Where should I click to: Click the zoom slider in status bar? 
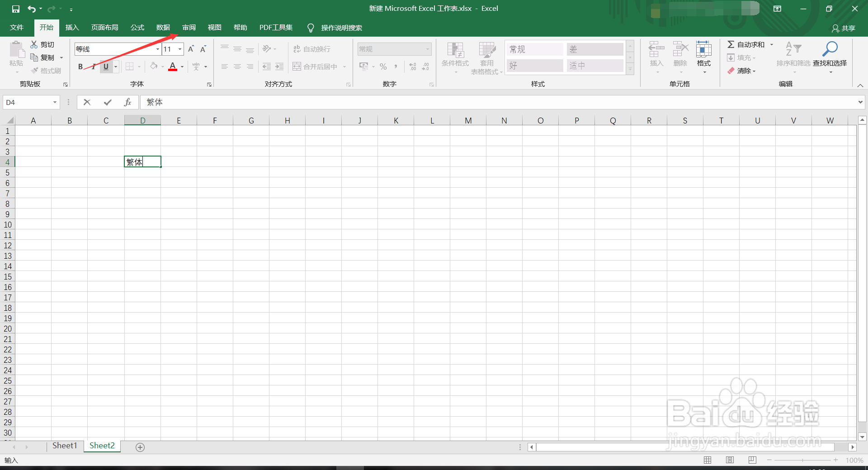[x=802, y=460]
